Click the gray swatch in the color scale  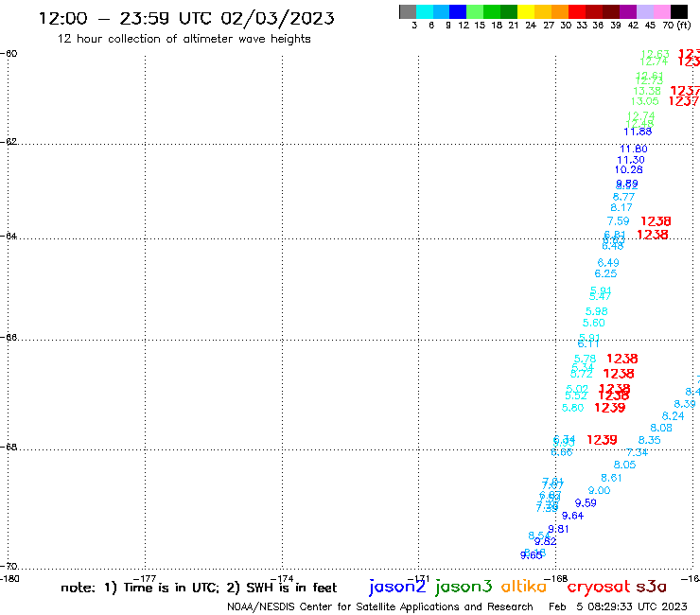(408, 11)
